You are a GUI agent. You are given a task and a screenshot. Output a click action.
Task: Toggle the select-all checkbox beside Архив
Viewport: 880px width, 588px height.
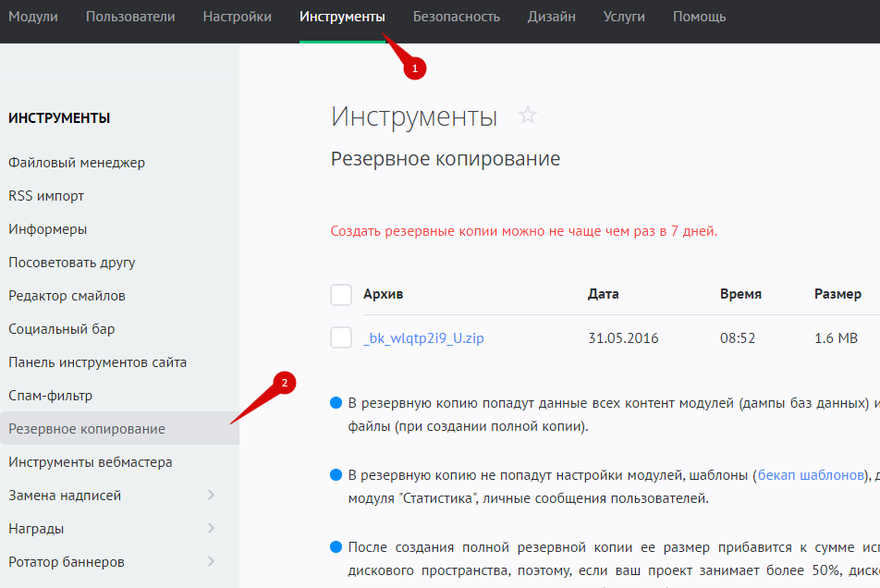tap(341, 294)
